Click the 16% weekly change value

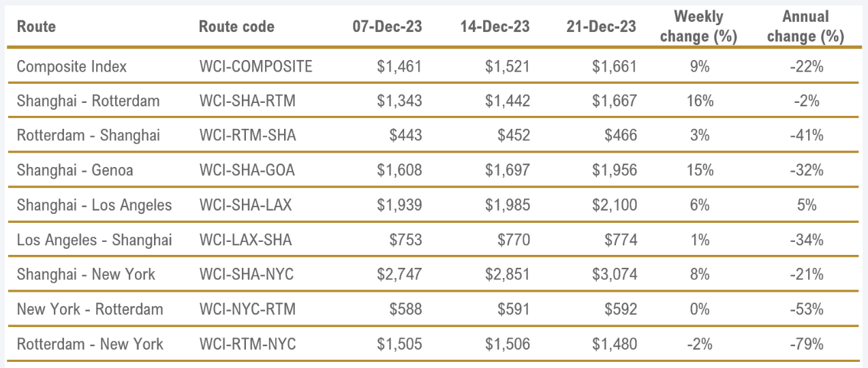click(x=700, y=101)
